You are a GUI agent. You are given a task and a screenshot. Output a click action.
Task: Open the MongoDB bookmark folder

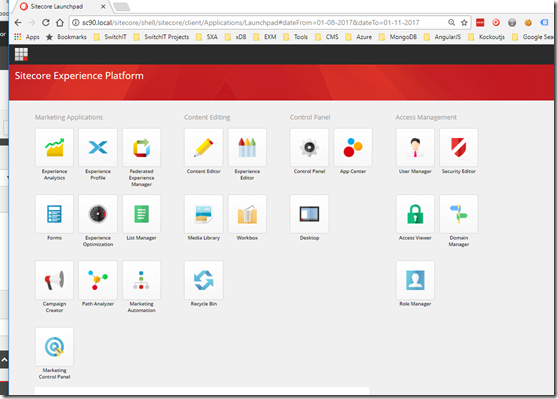tap(398, 37)
